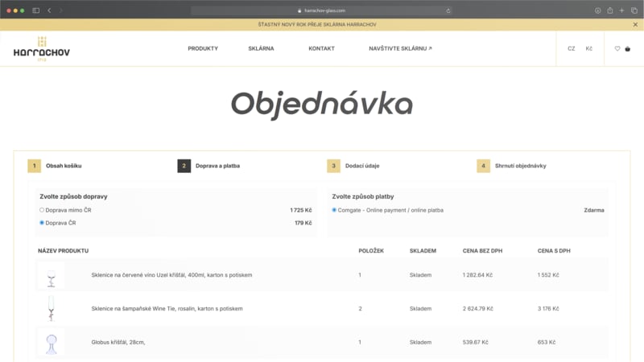The width and height of the screenshot is (644, 362).
Task: Open the wishlist heart icon
Action: pos(617,48)
